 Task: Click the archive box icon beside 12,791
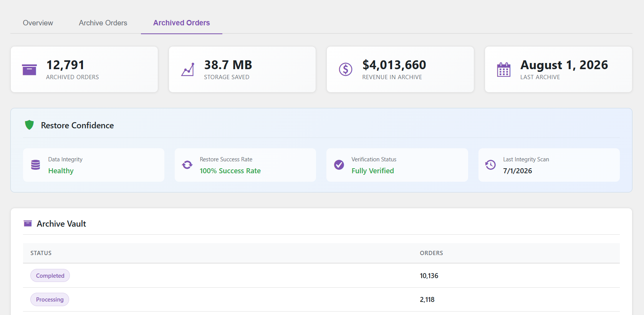pyautogui.click(x=29, y=70)
